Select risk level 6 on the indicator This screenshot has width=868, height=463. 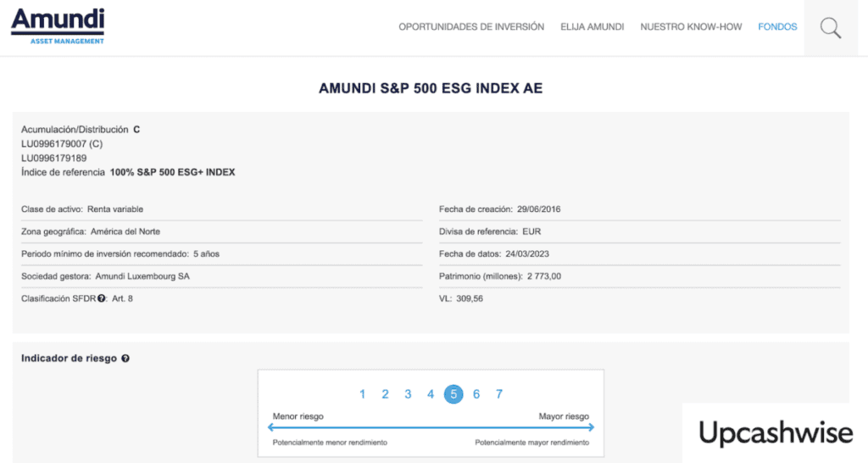tap(476, 394)
